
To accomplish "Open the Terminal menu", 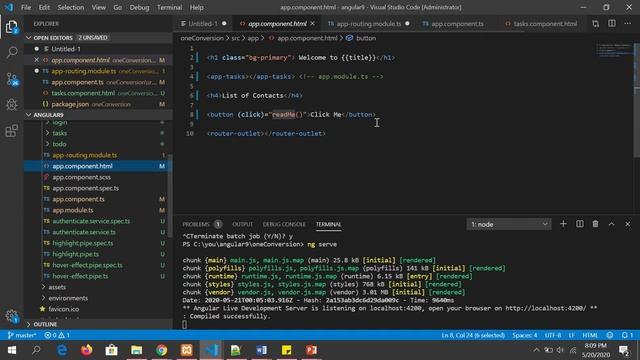I will pos(169,7).
